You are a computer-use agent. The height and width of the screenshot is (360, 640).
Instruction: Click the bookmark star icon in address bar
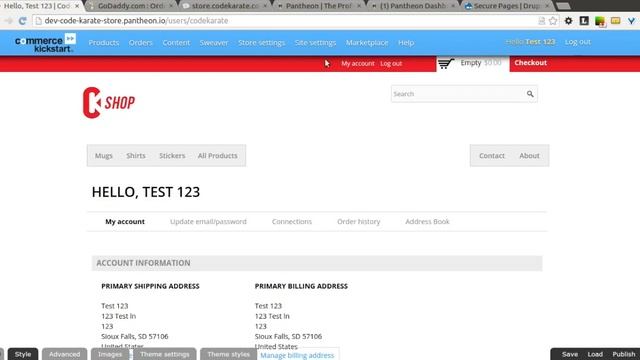click(553, 21)
